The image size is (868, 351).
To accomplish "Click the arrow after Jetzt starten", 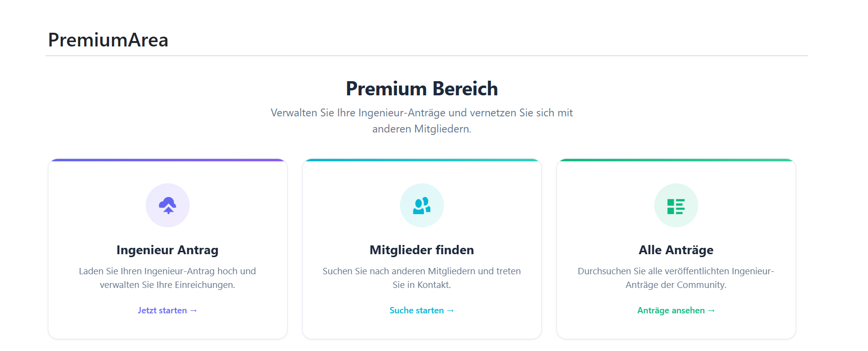I will click(193, 310).
